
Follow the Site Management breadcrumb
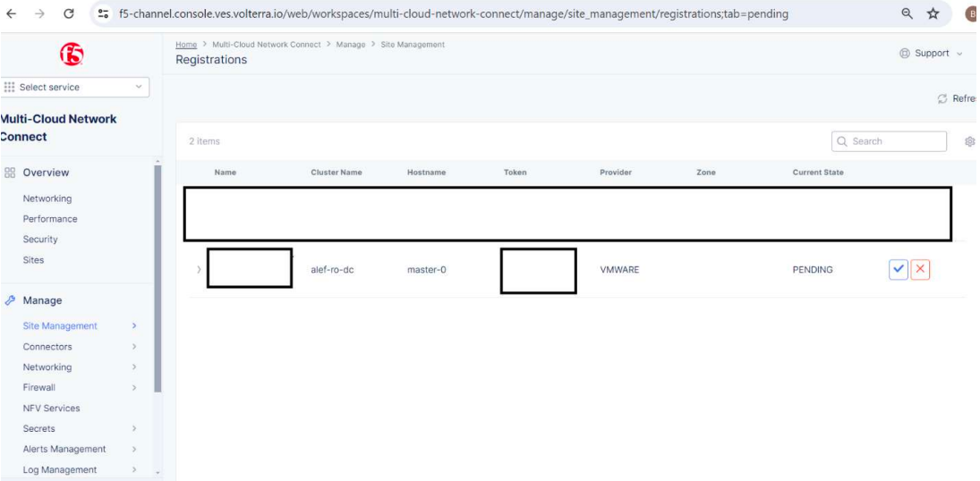(413, 45)
